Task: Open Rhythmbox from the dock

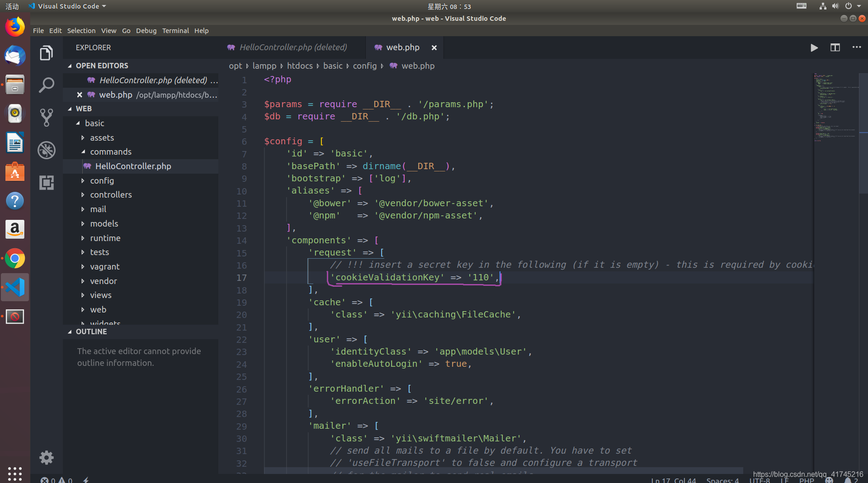Action: click(x=15, y=114)
